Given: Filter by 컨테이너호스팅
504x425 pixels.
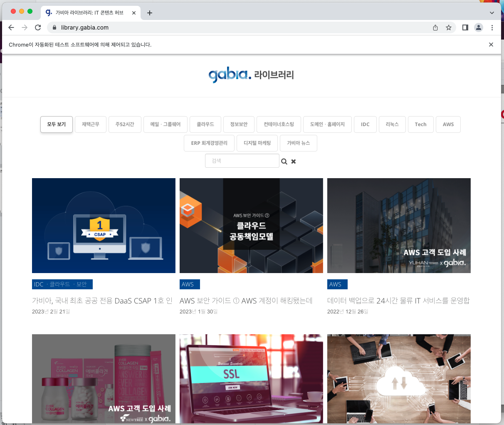Looking at the screenshot, I should [x=279, y=124].
